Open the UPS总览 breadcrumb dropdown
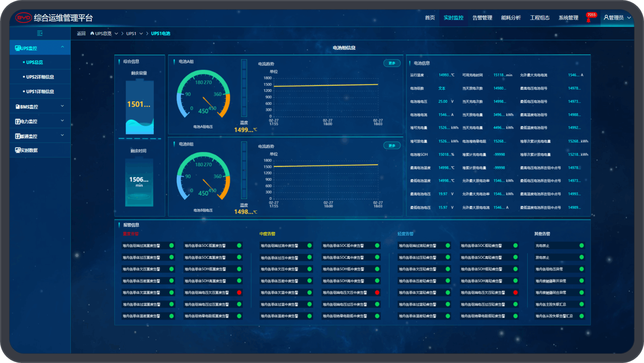Viewport: 644px width, 363px height. [116, 34]
